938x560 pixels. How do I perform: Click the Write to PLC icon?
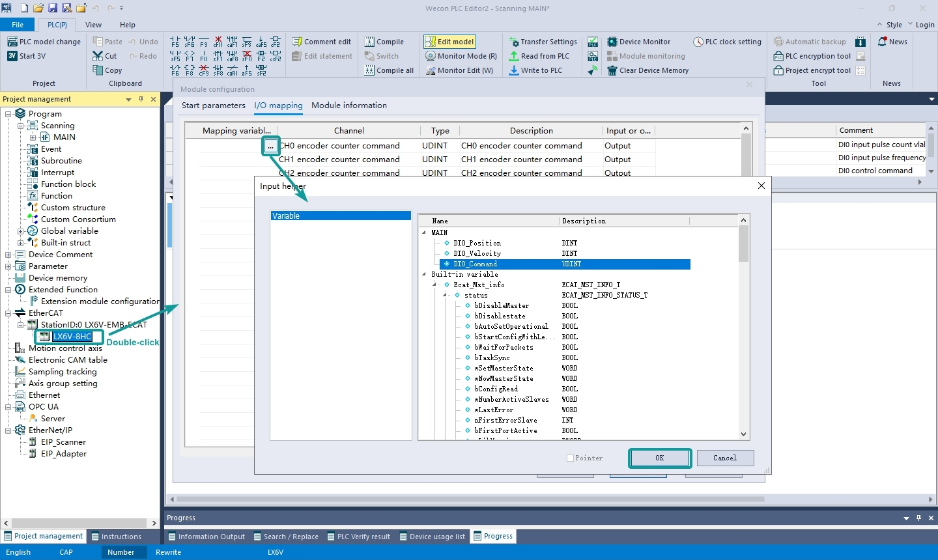click(514, 70)
